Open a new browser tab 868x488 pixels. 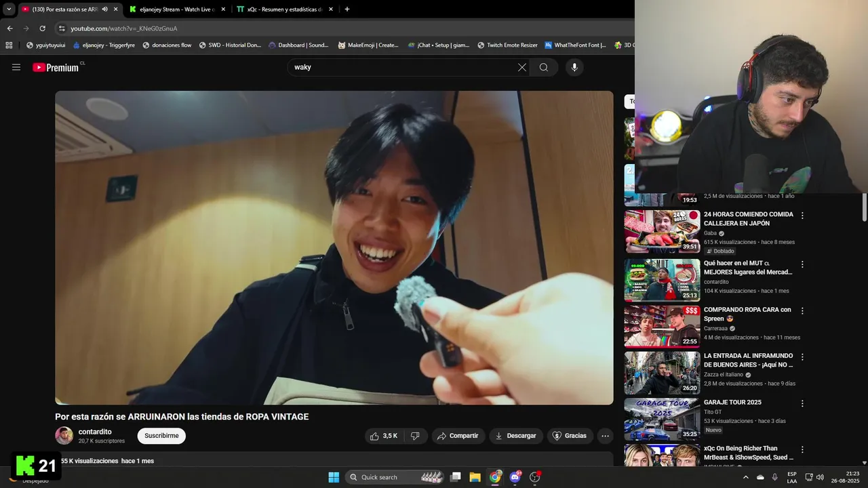pos(347,9)
